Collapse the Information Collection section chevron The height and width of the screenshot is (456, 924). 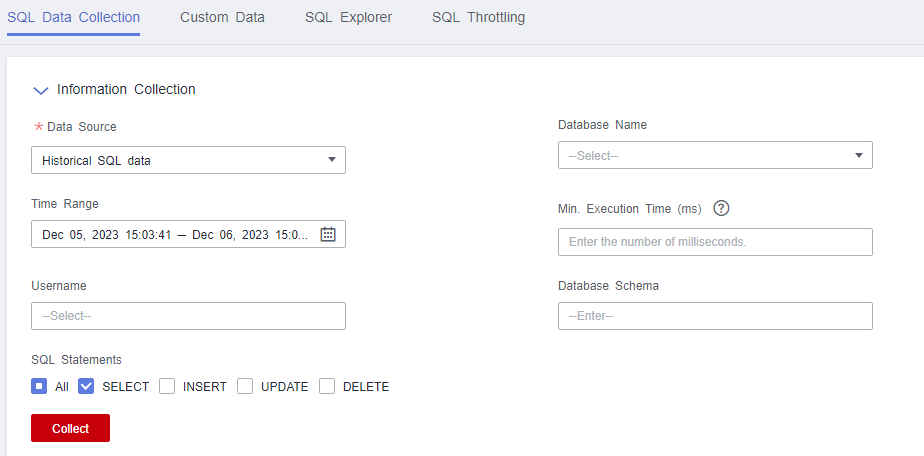[x=41, y=90]
